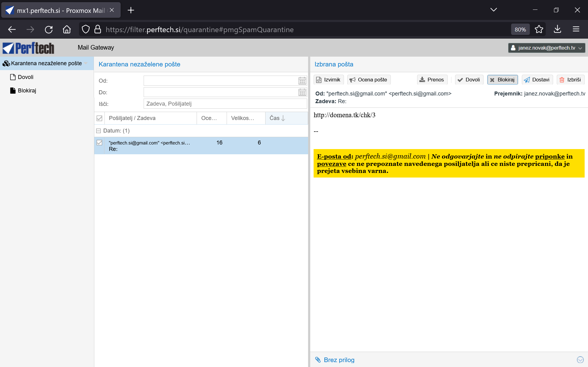Click the priponke link in warning
This screenshot has width=588, height=367.
550,156
